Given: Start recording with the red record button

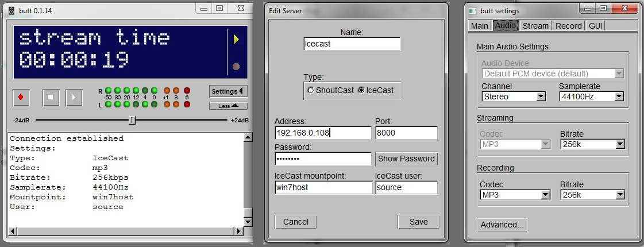Looking at the screenshot, I should (x=21, y=98).
